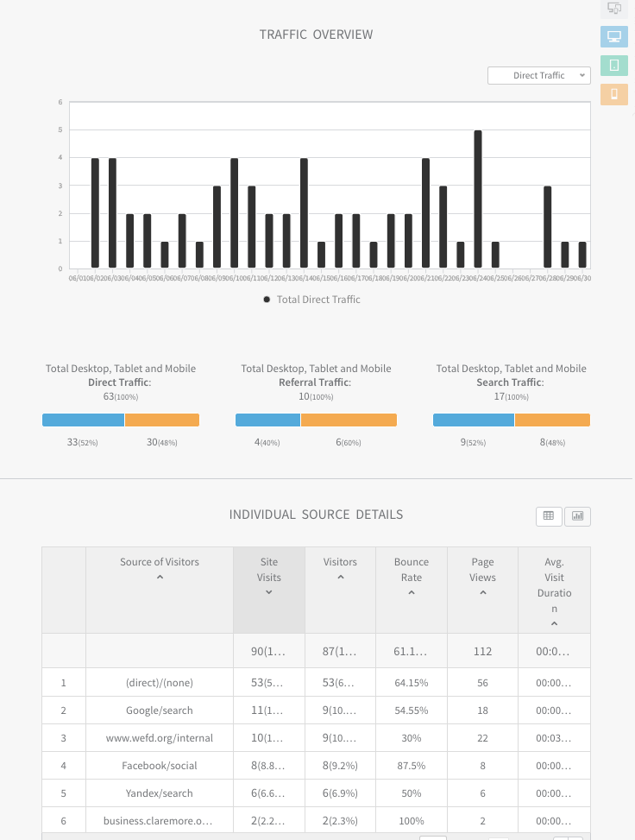Click the 64.15% bounce rate cell
The width and height of the screenshot is (635, 840).
pos(412,683)
